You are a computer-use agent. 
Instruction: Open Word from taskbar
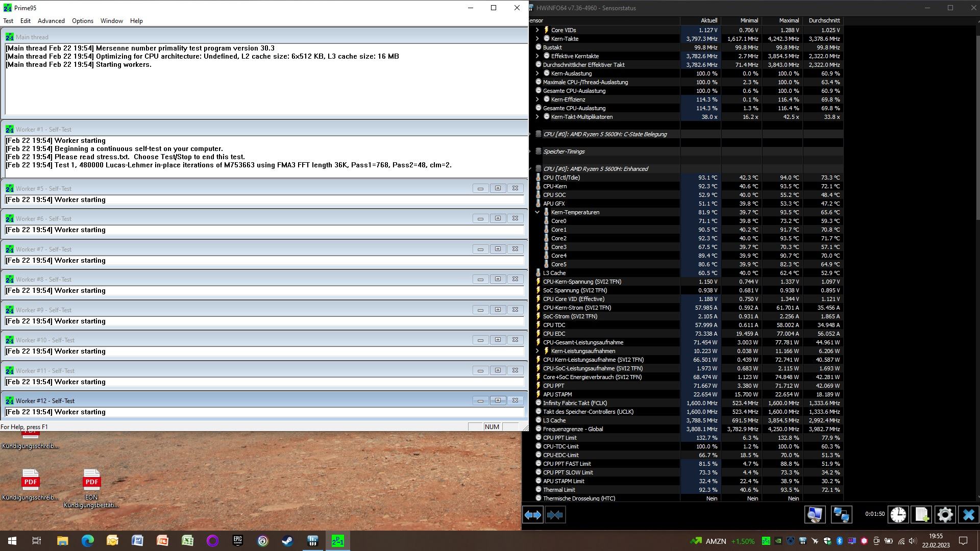click(x=137, y=541)
